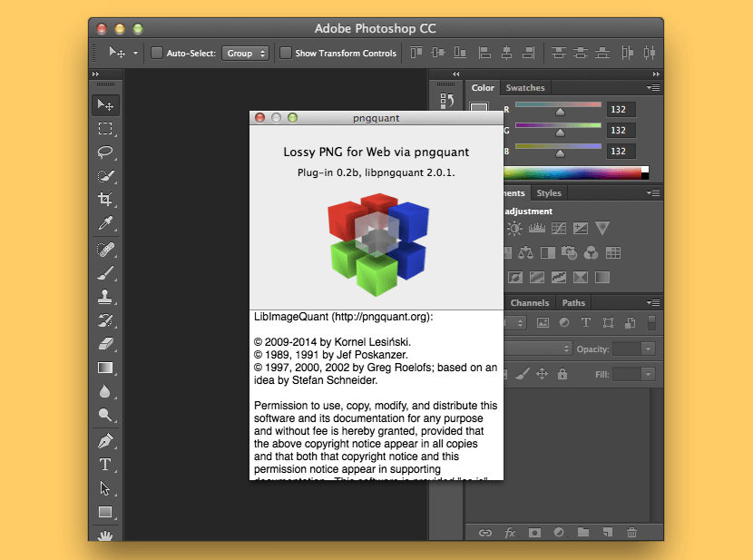The height and width of the screenshot is (560, 753).
Task: Create a Levels adjustment layer
Action: pos(536,228)
